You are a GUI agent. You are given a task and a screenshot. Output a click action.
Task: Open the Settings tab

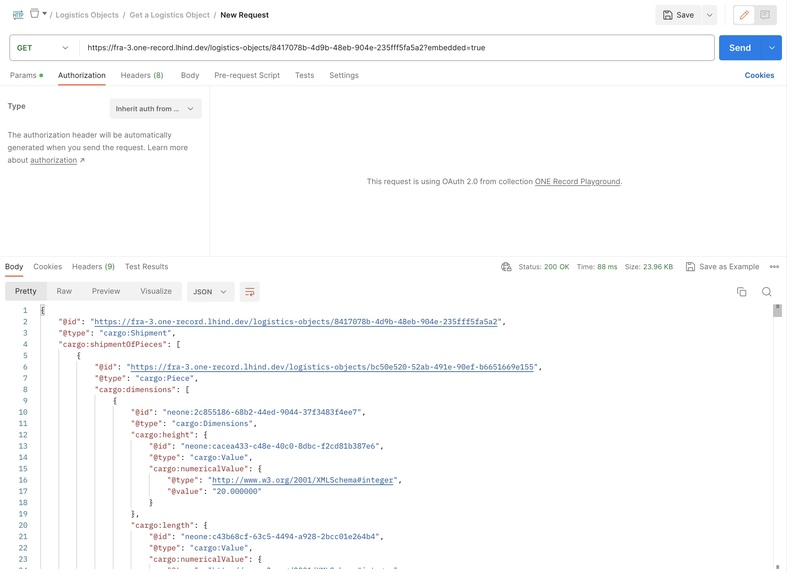[344, 75]
